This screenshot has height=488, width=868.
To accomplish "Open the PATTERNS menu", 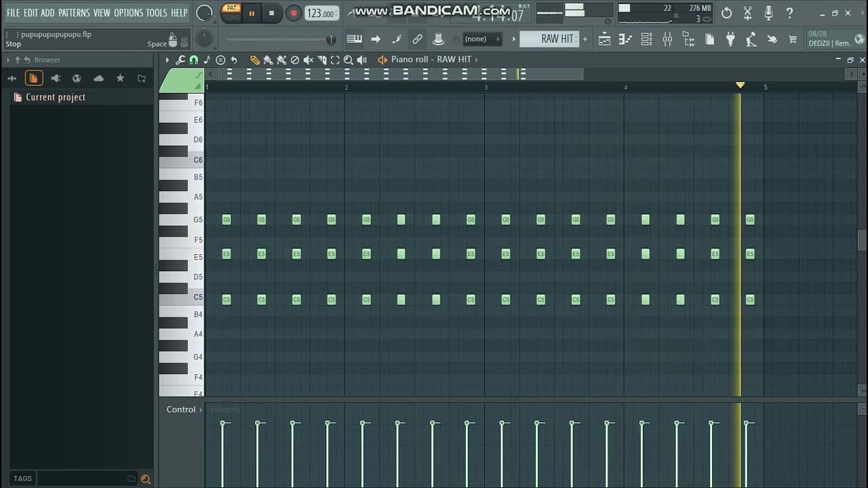I will [74, 13].
